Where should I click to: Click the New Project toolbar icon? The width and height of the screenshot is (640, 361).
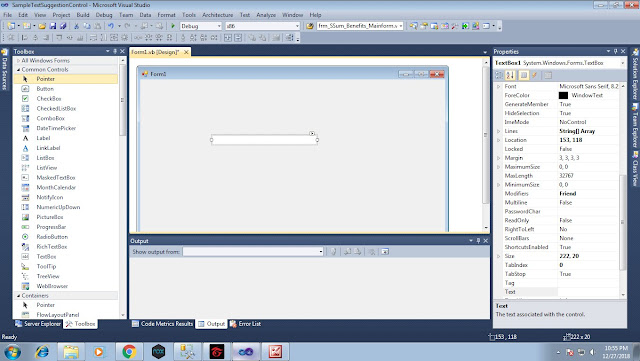(x=11, y=26)
